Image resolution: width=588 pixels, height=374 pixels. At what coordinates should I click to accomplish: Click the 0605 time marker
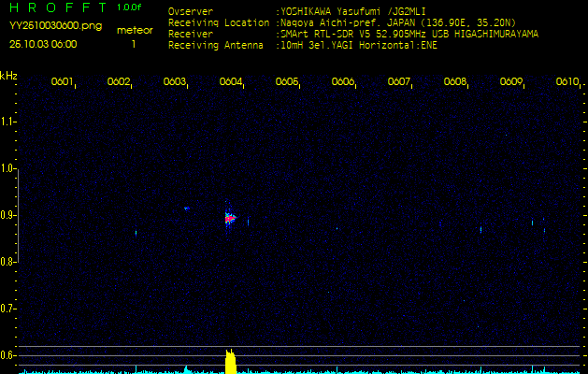(x=287, y=82)
